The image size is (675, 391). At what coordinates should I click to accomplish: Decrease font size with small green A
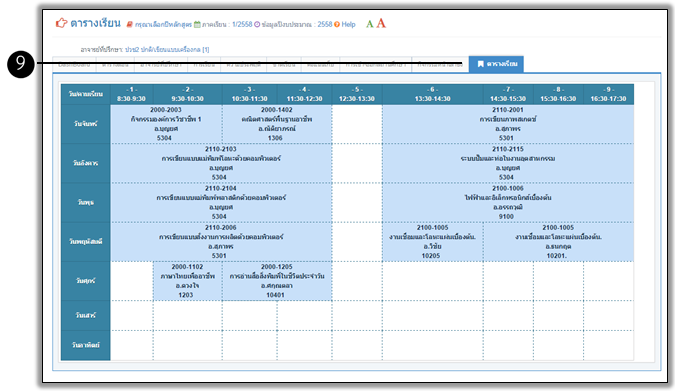tap(369, 24)
